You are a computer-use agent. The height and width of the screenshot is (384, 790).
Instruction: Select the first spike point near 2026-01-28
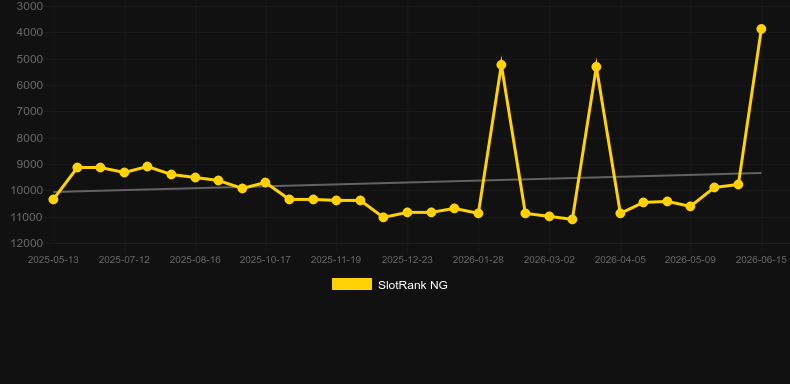501,65
